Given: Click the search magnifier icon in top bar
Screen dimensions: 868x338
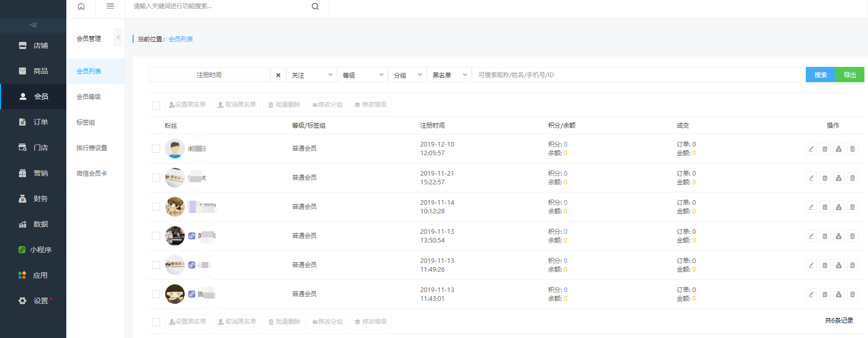Looking at the screenshot, I should coord(315,6).
